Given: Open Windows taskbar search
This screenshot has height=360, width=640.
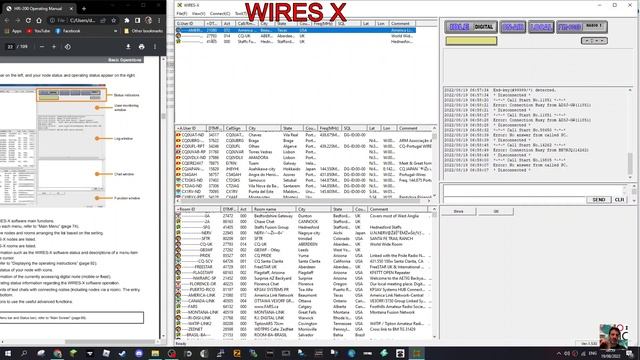Looking at the screenshot, I should tap(24, 353).
